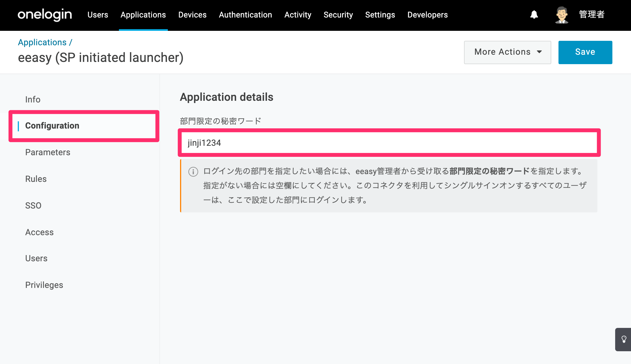Image resolution: width=631 pixels, height=364 pixels.
Task: Open the Developers top menu
Action: coord(427,15)
